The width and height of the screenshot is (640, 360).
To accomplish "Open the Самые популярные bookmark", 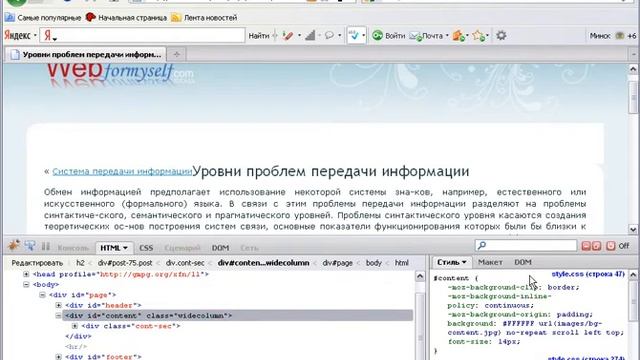I will pyautogui.click(x=43, y=18).
